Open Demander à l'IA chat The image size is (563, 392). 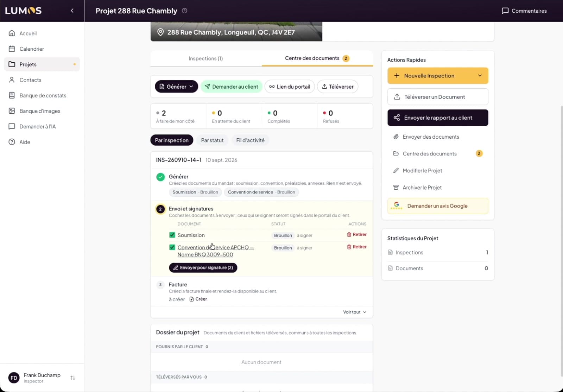pos(42,126)
